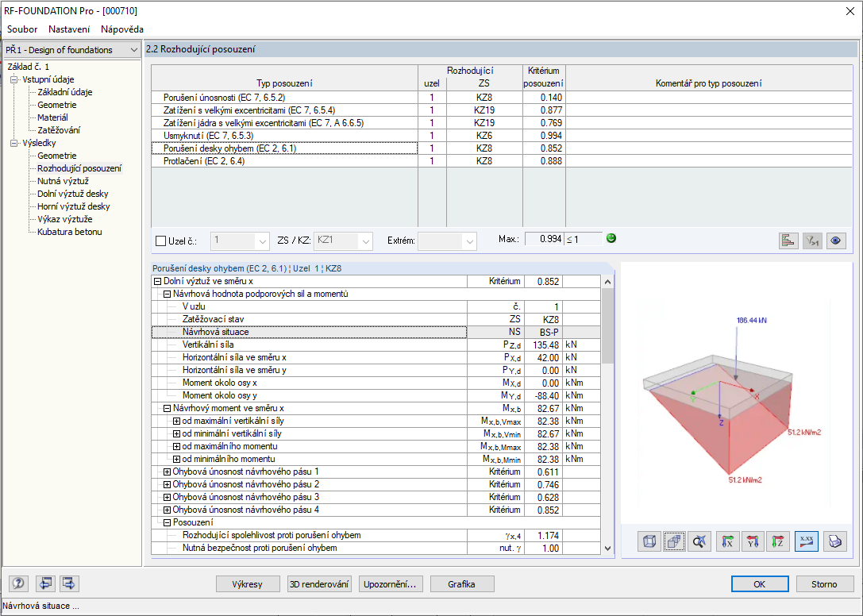Open the Nápověda menu

[x=122, y=29]
